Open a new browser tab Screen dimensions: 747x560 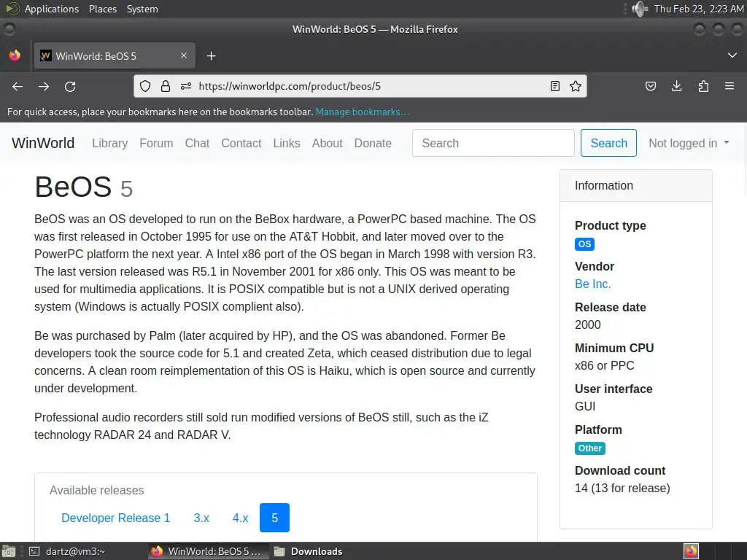point(211,56)
